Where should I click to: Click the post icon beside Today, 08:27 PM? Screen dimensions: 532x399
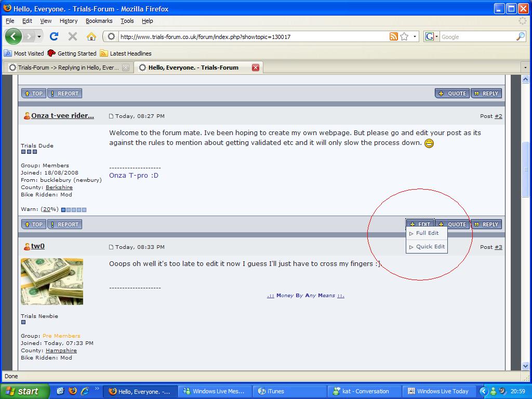(x=111, y=116)
